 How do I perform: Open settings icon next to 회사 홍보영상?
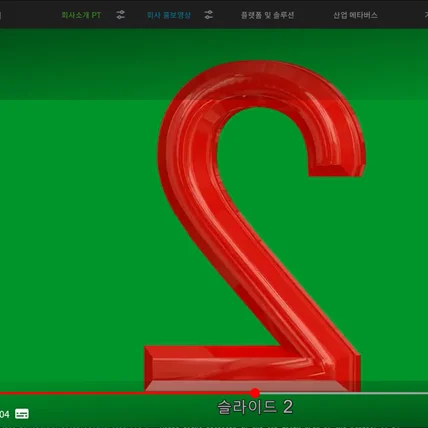pos(209,15)
